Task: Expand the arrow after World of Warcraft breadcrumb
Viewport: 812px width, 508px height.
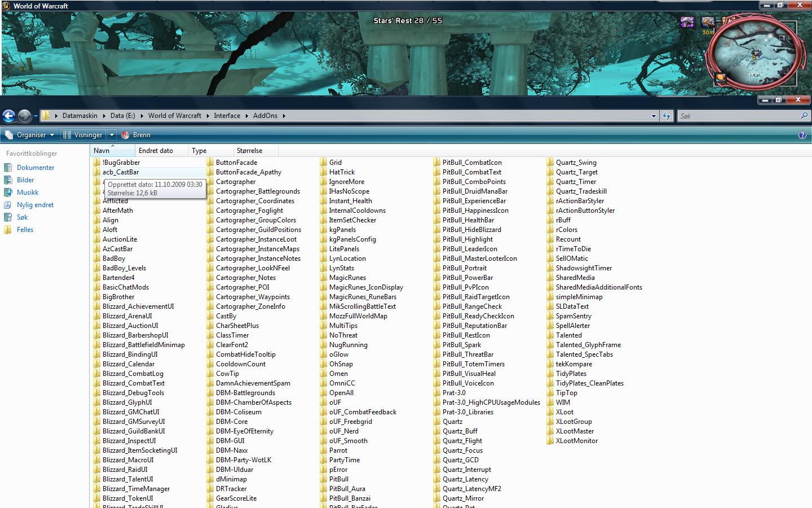Action: click(207, 116)
